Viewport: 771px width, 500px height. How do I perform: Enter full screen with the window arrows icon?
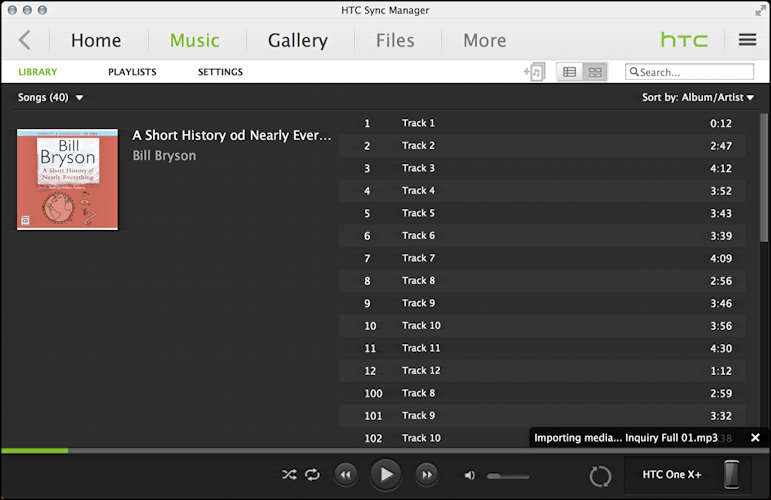(760, 10)
